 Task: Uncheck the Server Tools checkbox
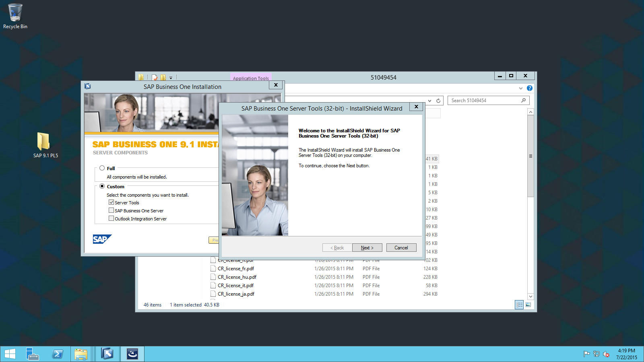pos(111,202)
